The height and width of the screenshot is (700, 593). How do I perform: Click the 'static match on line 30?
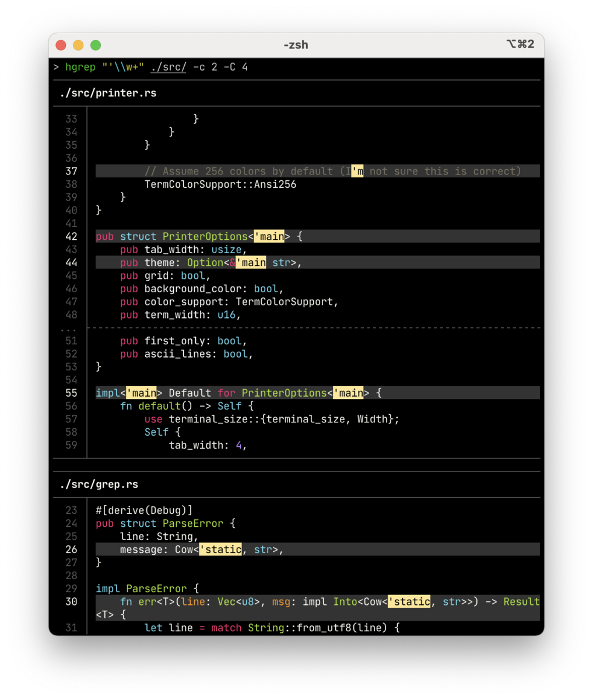[409, 601]
